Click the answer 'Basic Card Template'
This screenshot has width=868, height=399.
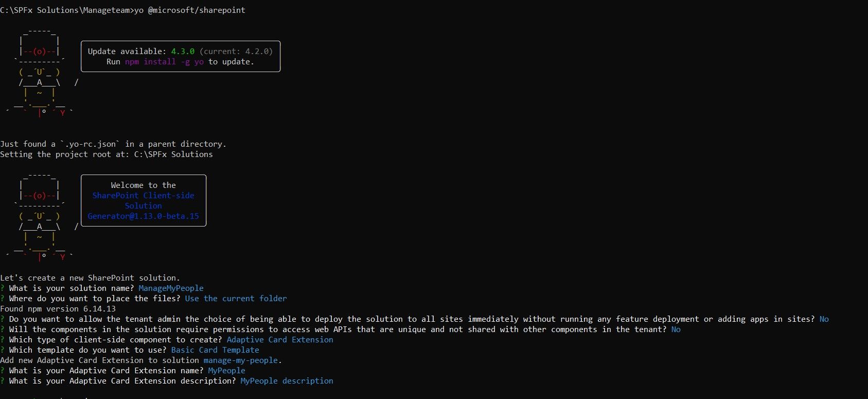215,350
